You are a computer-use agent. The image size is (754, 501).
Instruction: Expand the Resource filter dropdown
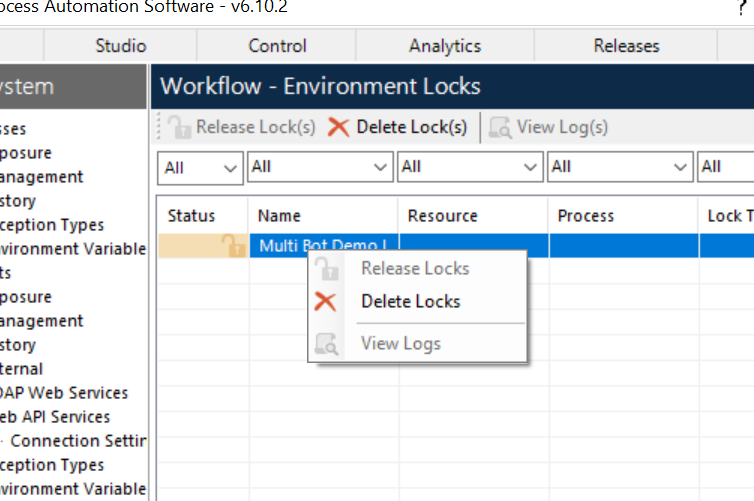tap(530, 167)
